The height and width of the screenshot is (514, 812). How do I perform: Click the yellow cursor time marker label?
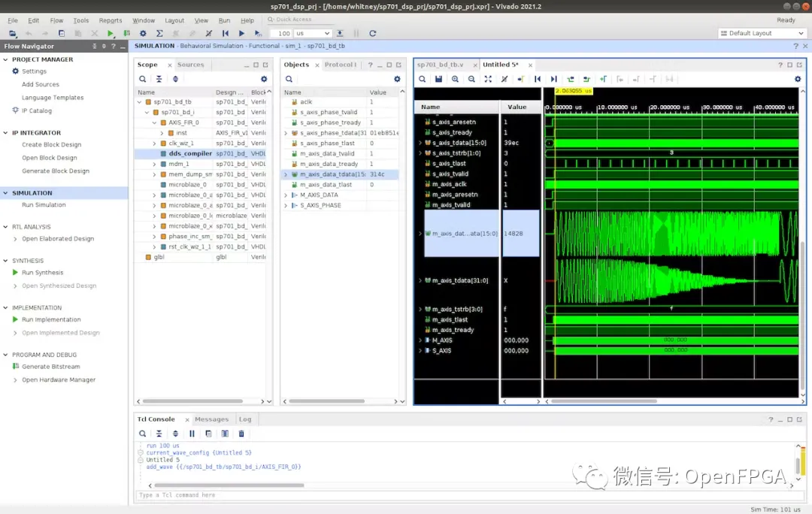click(573, 91)
